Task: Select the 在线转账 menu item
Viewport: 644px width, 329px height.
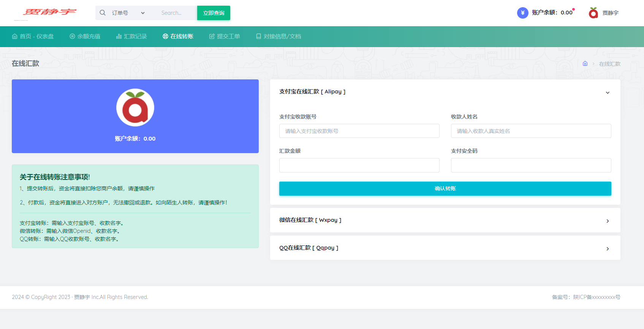Action: [x=178, y=36]
